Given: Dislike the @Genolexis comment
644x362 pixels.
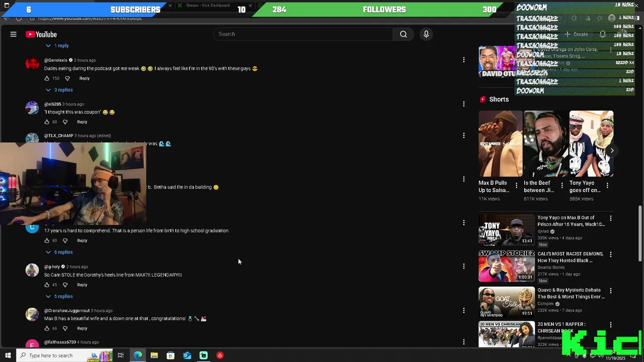Looking at the screenshot, I should (67, 78).
